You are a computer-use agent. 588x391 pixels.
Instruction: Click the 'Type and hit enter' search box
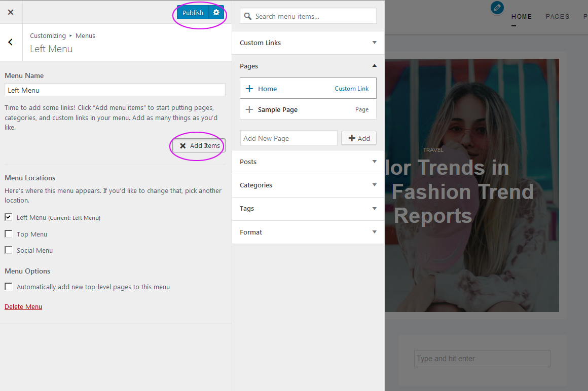tap(482, 359)
